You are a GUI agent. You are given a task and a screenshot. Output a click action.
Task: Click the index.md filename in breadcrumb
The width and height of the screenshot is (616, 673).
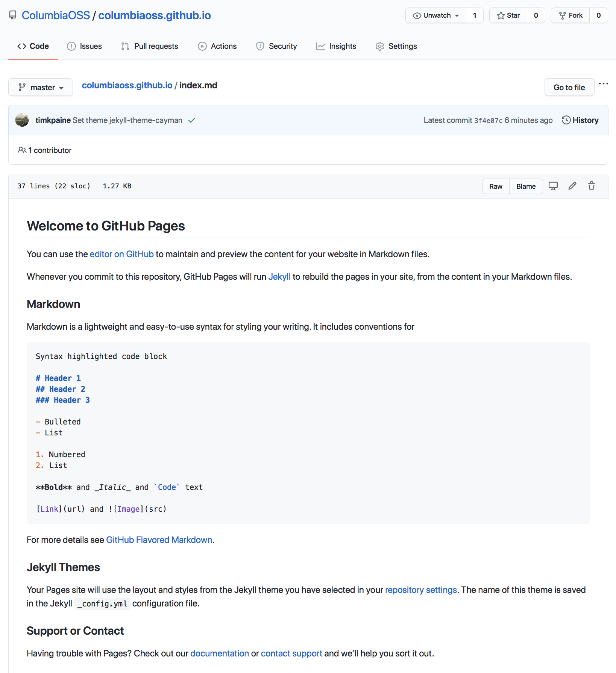pyautogui.click(x=198, y=85)
